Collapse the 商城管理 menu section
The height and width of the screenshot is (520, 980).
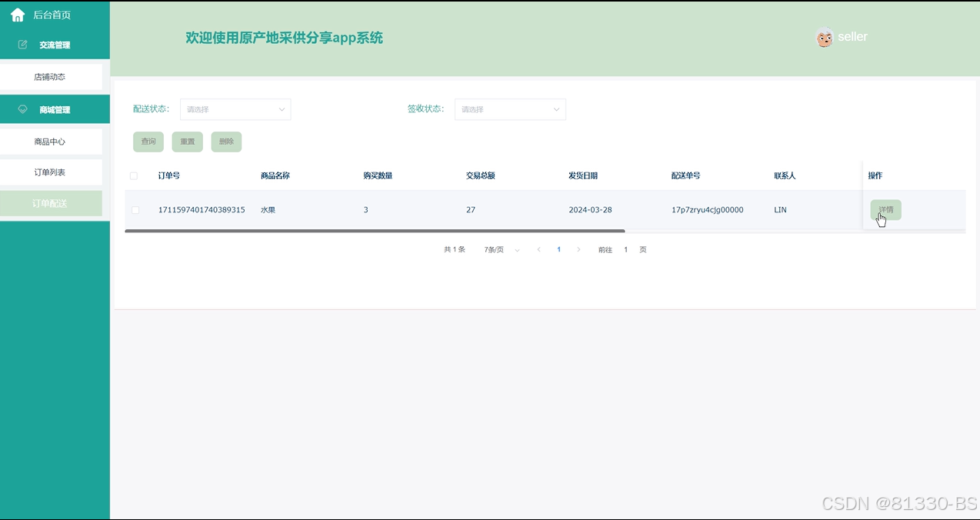click(x=55, y=109)
